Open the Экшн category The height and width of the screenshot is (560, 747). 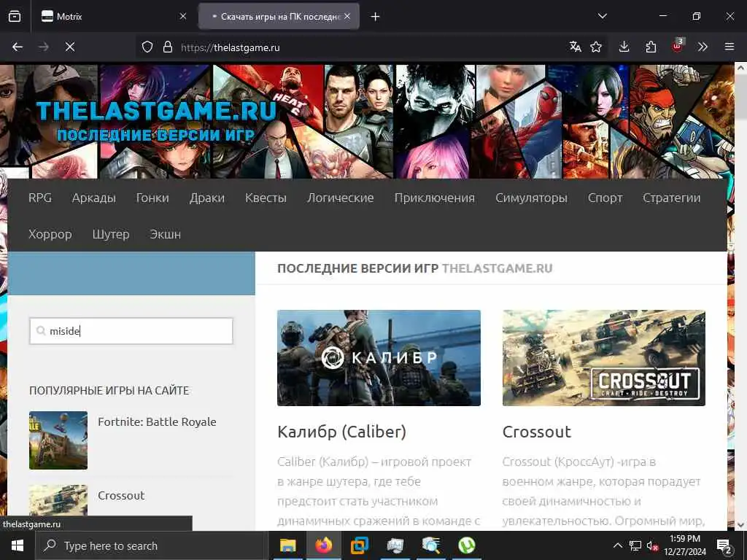[166, 234]
